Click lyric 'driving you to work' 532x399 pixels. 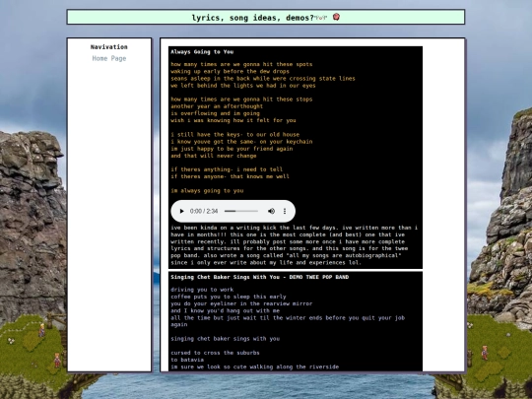click(x=202, y=290)
